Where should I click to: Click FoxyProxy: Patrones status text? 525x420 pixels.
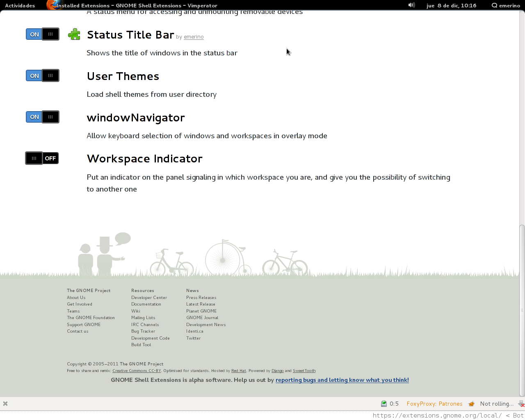(435, 404)
